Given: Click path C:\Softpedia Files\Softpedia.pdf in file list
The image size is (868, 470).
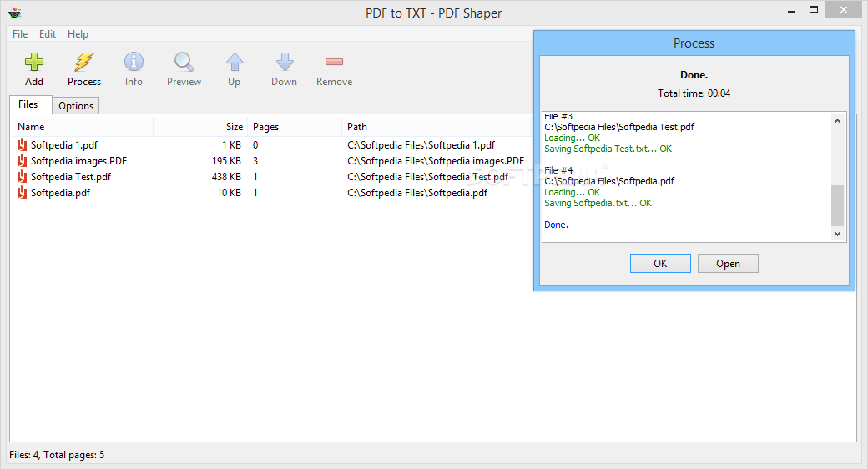Looking at the screenshot, I should (417, 193).
